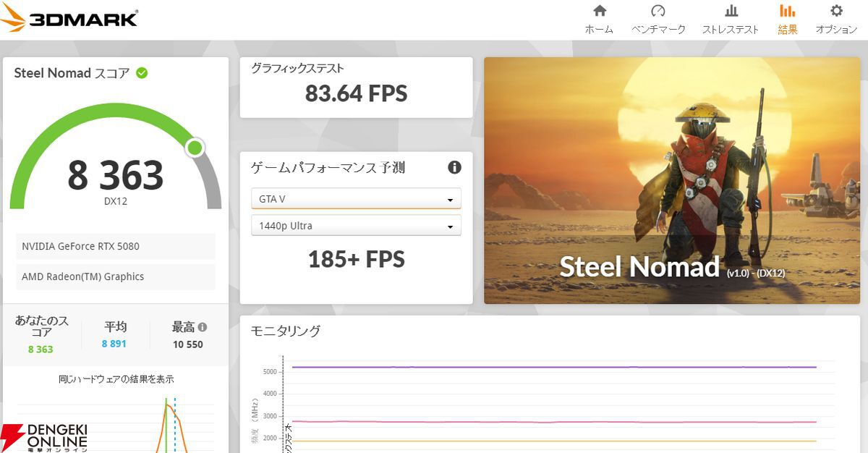Open the ストレステスト bar chart icon

click(731, 11)
